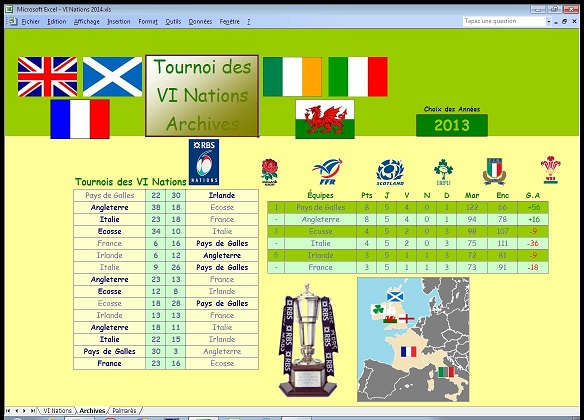Screen dimensions: 584x420
Task: Click the Excel workbook icon in menu bar
Action: (12, 21)
